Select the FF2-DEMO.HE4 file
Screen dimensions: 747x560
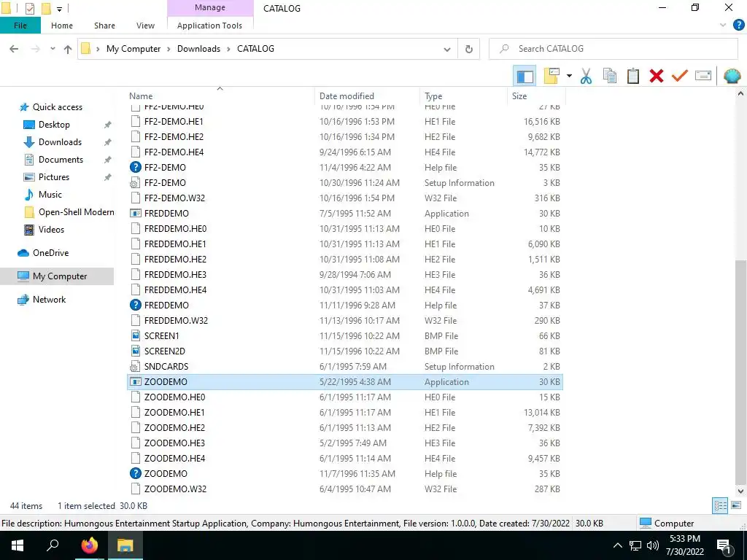345,152
